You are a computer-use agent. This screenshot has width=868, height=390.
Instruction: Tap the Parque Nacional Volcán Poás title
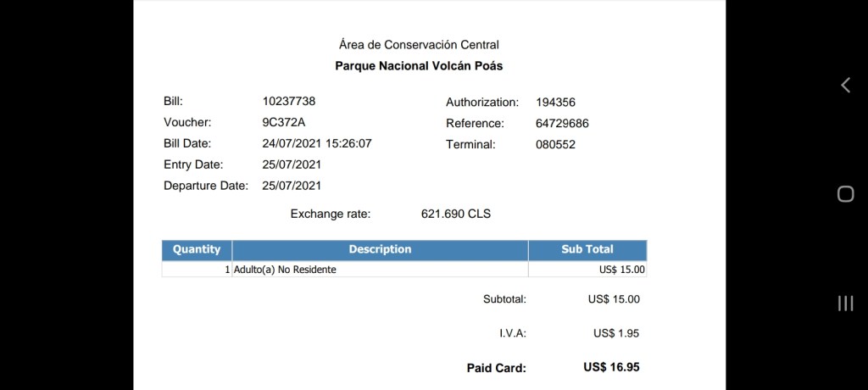419,65
